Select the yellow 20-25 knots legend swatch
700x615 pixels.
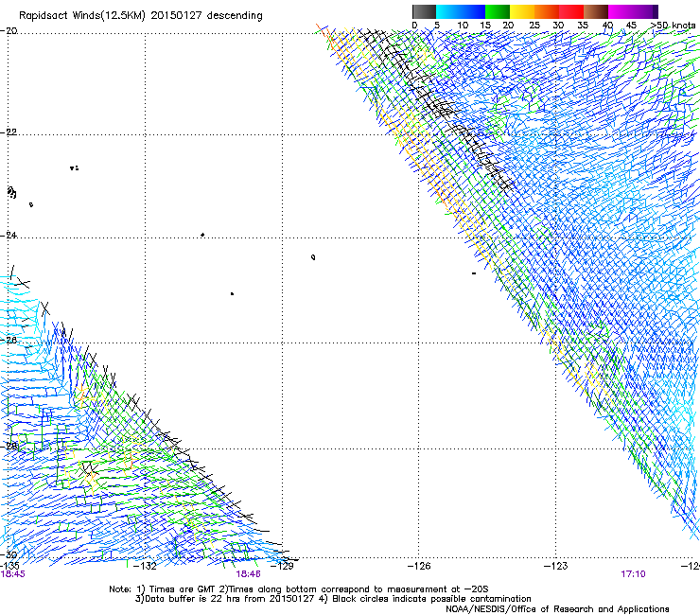pos(522,11)
